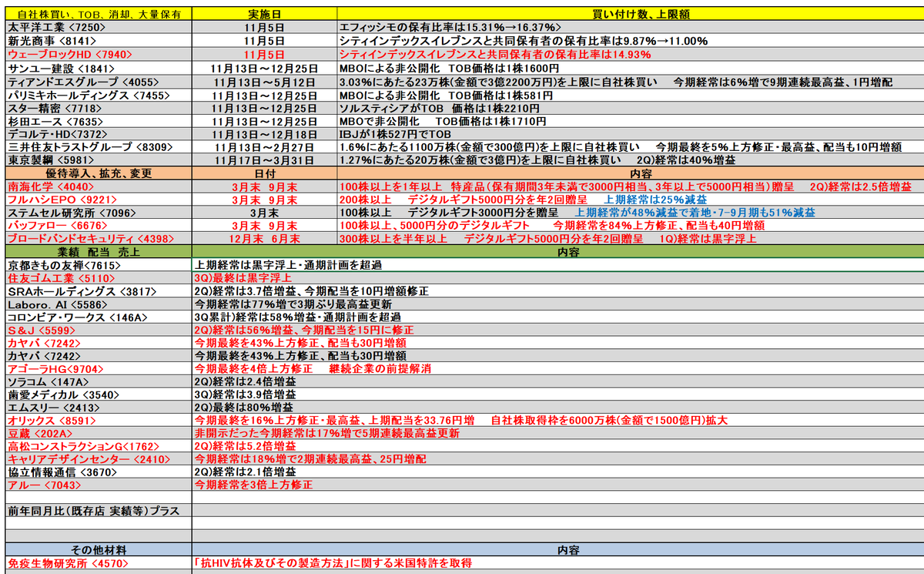Click the 今期最終を4倍上方修正 cell
This screenshot has width=924, height=574.
click(x=557, y=369)
